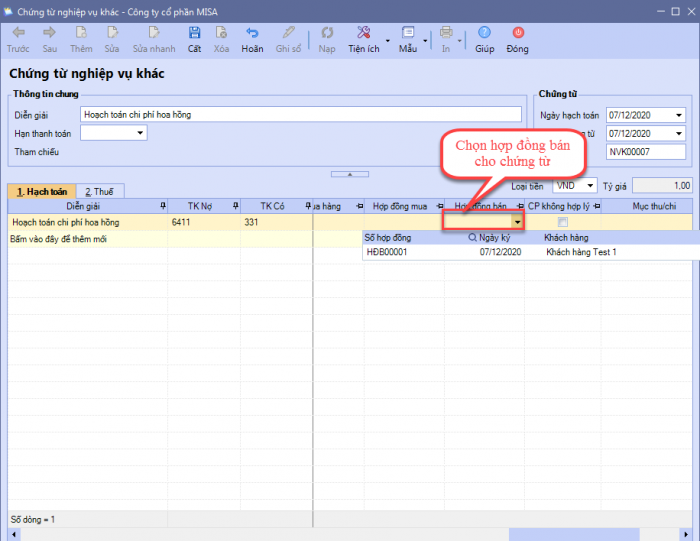
Task: Click the Diễn giải text field
Action: tap(300, 114)
